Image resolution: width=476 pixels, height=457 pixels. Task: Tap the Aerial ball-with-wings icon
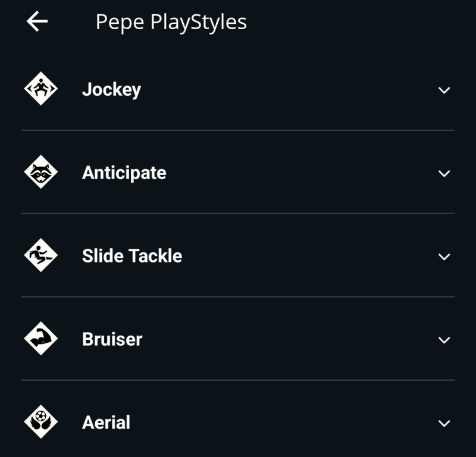pyautogui.click(x=40, y=422)
